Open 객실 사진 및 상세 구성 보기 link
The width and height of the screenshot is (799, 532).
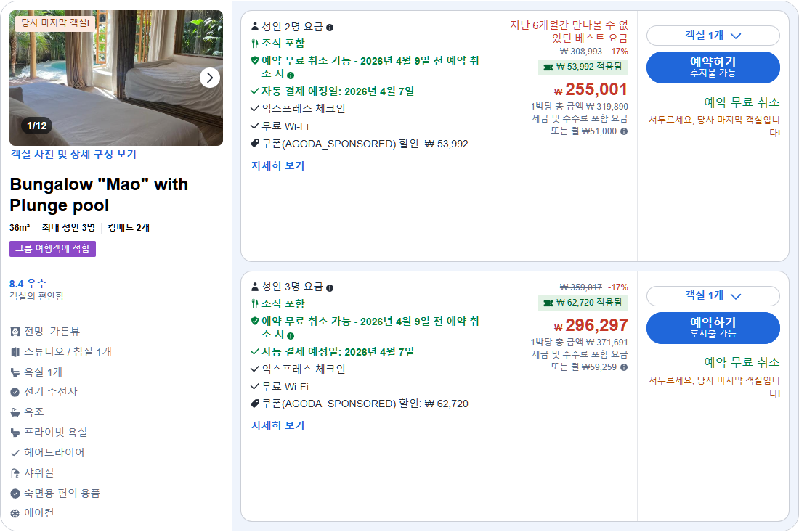tap(73, 154)
